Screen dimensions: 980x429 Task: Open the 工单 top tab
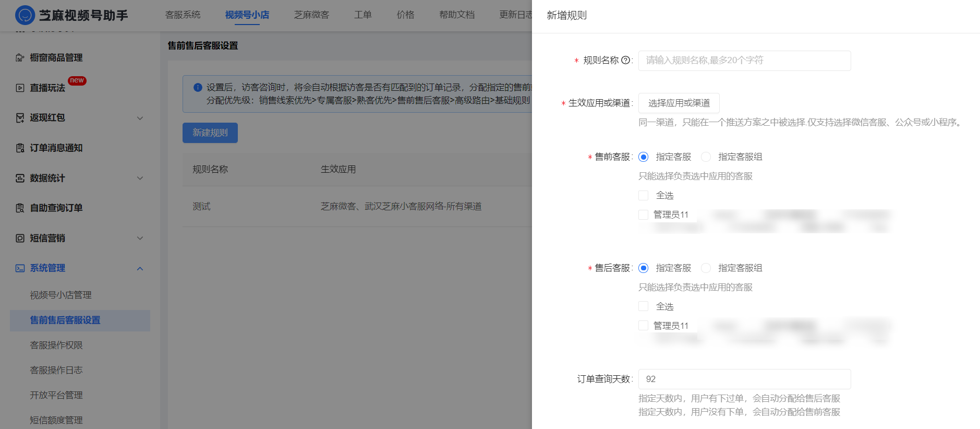pyautogui.click(x=363, y=15)
